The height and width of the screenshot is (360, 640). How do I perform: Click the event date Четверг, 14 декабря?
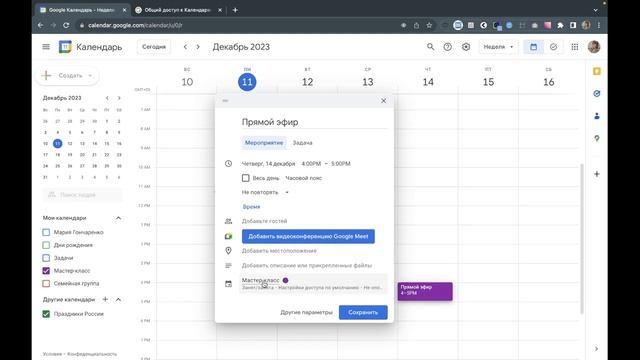click(x=268, y=164)
